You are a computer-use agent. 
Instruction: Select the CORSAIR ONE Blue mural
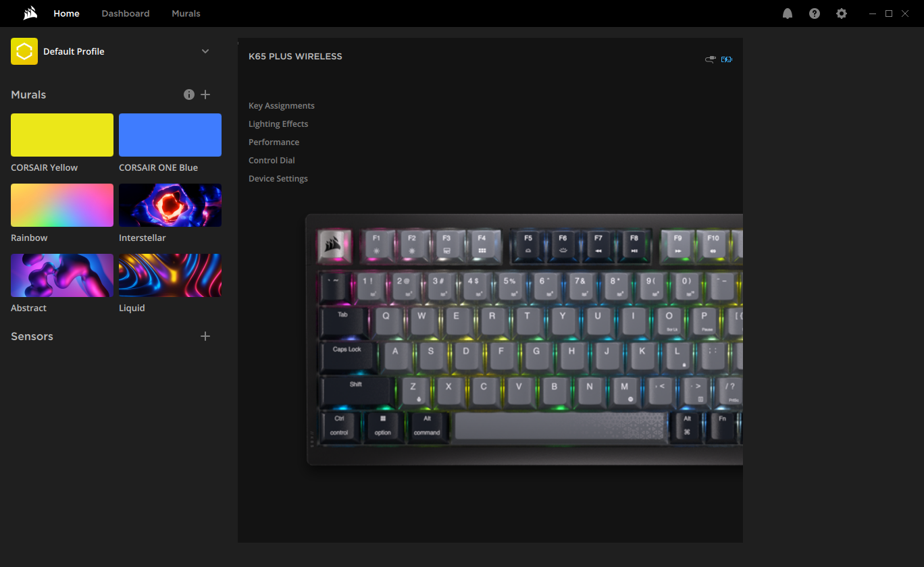pyautogui.click(x=170, y=135)
